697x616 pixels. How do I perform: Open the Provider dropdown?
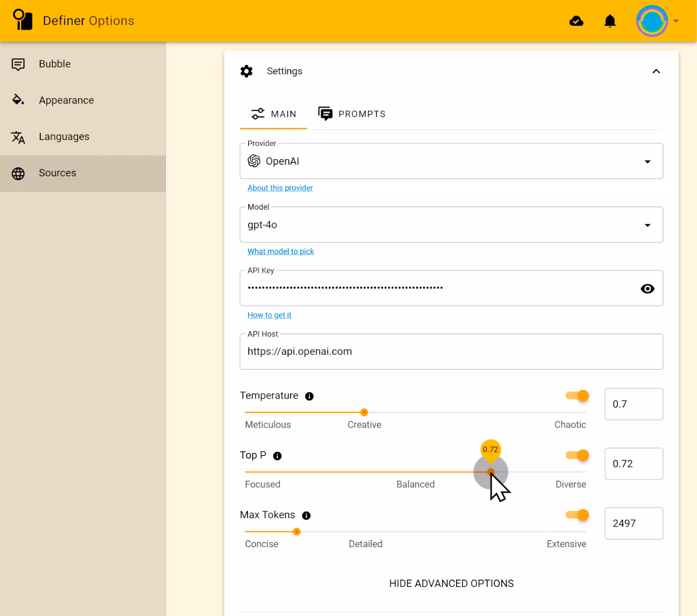tap(451, 161)
